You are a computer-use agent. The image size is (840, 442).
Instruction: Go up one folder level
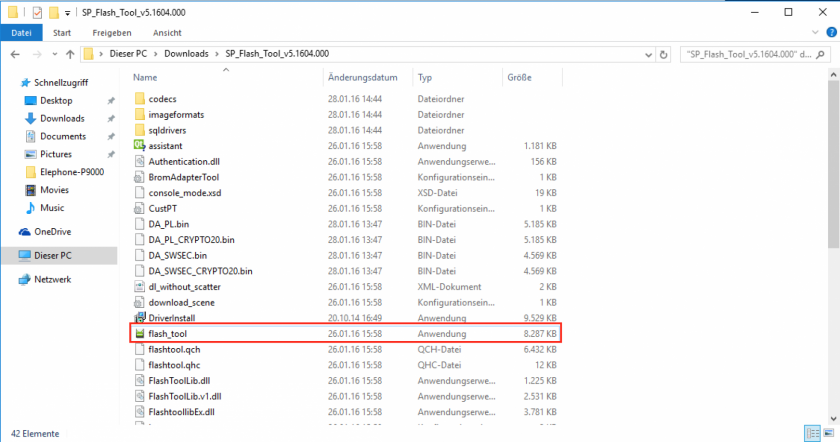coord(70,54)
